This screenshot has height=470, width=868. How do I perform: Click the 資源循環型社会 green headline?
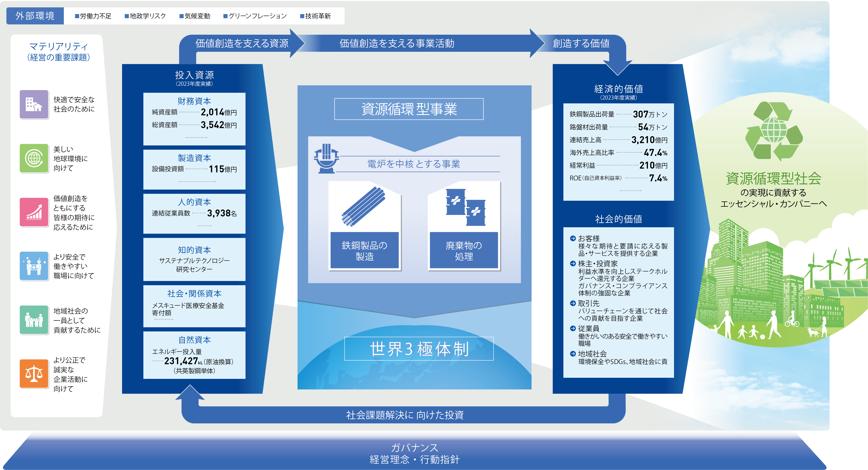coord(773,179)
